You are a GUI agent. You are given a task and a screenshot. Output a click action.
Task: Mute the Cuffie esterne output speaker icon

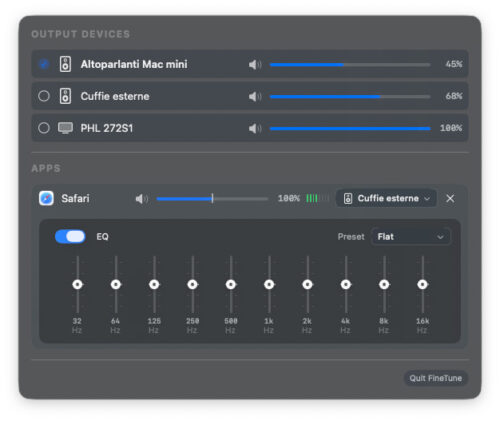255,96
